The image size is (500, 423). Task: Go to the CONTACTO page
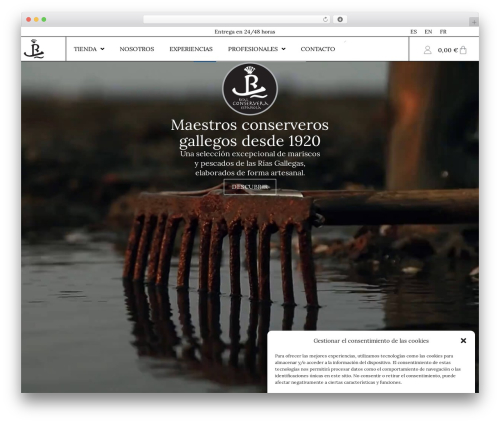[x=318, y=49]
